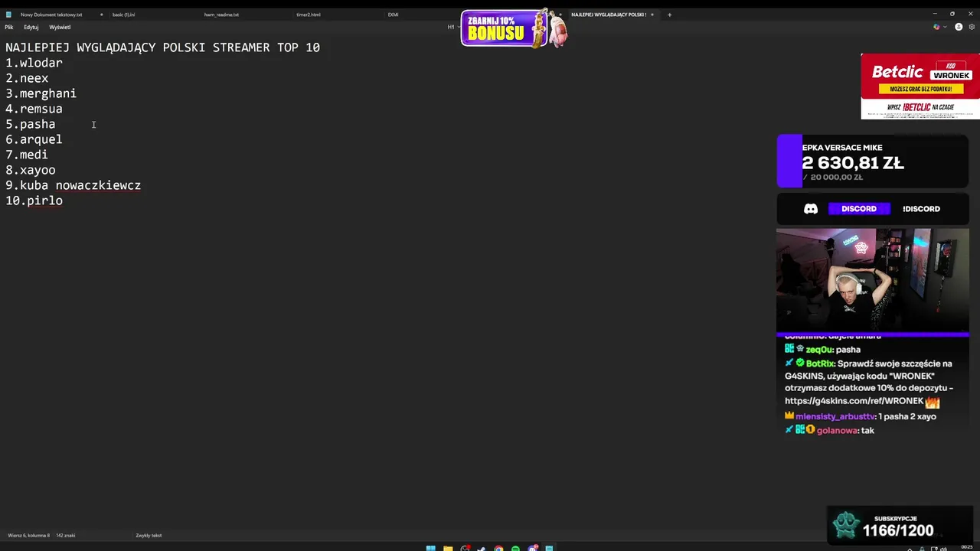Image resolution: width=980 pixels, height=551 pixels.
Task: Add a new Notepad tab
Action: (x=669, y=15)
